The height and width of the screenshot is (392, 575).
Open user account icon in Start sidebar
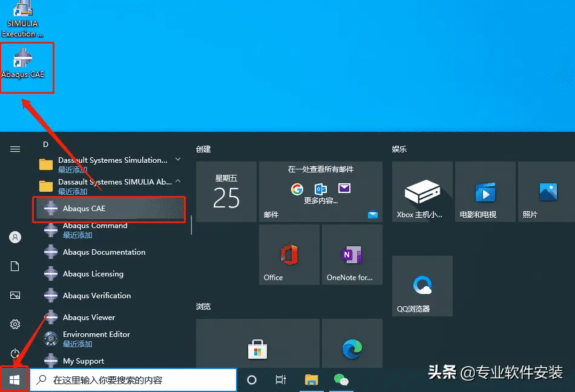[15, 237]
